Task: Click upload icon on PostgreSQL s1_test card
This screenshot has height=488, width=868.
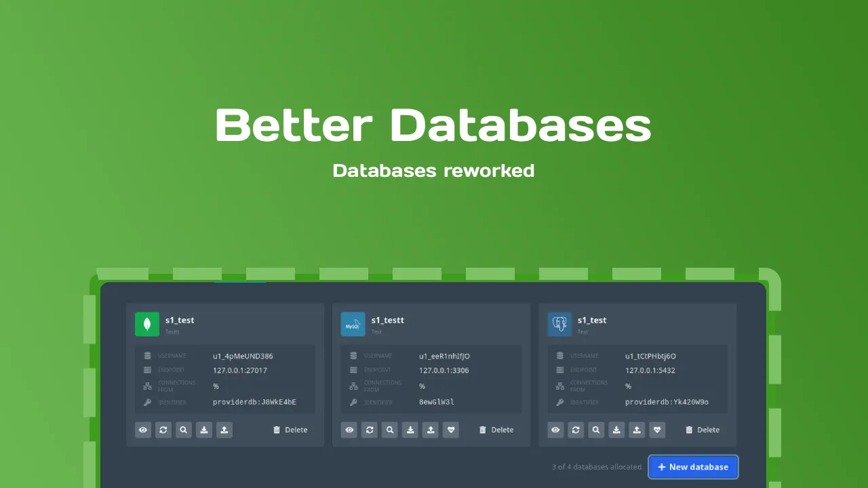Action: click(x=637, y=430)
